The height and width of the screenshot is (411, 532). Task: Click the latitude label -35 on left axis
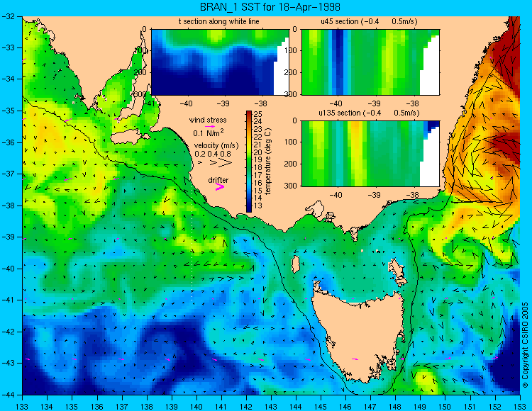(x=8, y=111)
